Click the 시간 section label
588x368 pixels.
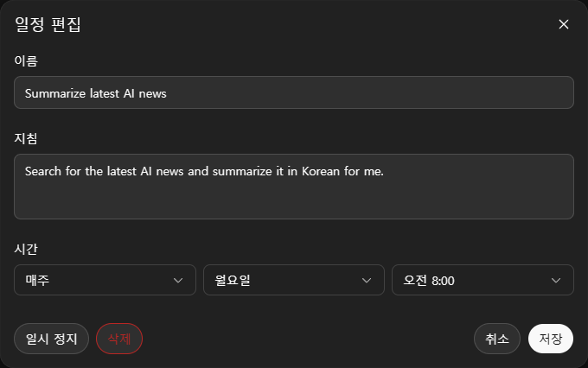(26, 249)
